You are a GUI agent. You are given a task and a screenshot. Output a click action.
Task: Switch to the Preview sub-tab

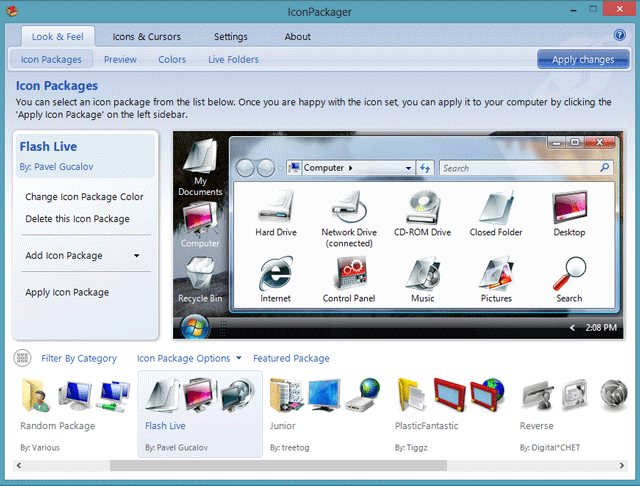coord(120,59)
